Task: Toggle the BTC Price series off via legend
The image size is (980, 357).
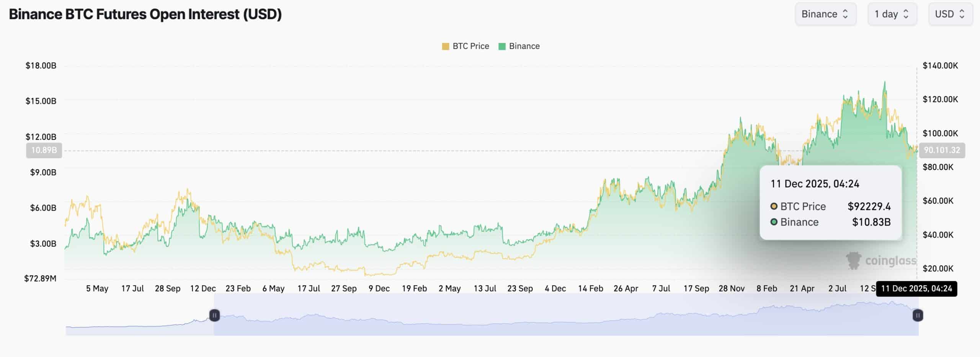Action: [465, 46]
